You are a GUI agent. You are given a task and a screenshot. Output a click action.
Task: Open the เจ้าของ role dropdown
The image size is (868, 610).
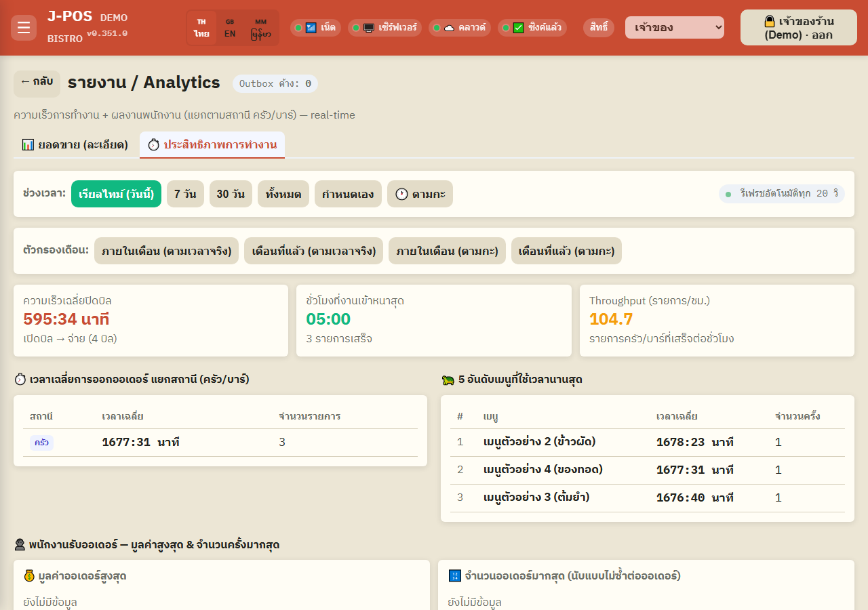coord(675,28)
